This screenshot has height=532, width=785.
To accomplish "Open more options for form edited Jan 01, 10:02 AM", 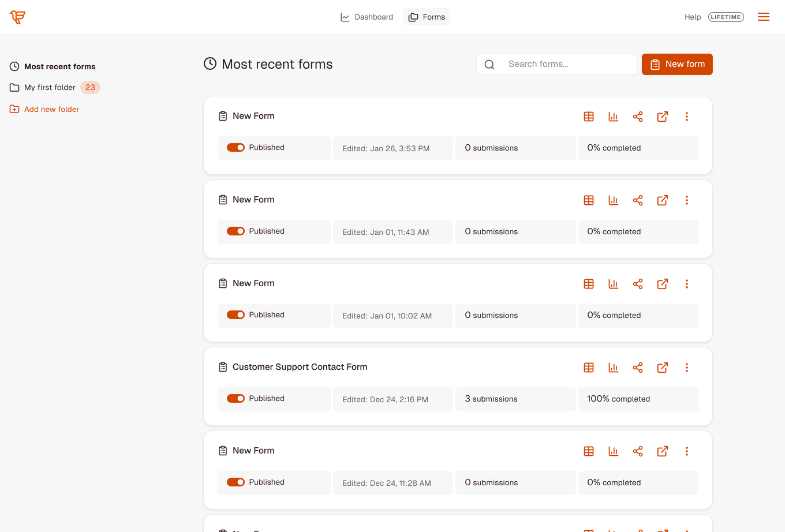I will [687, 284].
